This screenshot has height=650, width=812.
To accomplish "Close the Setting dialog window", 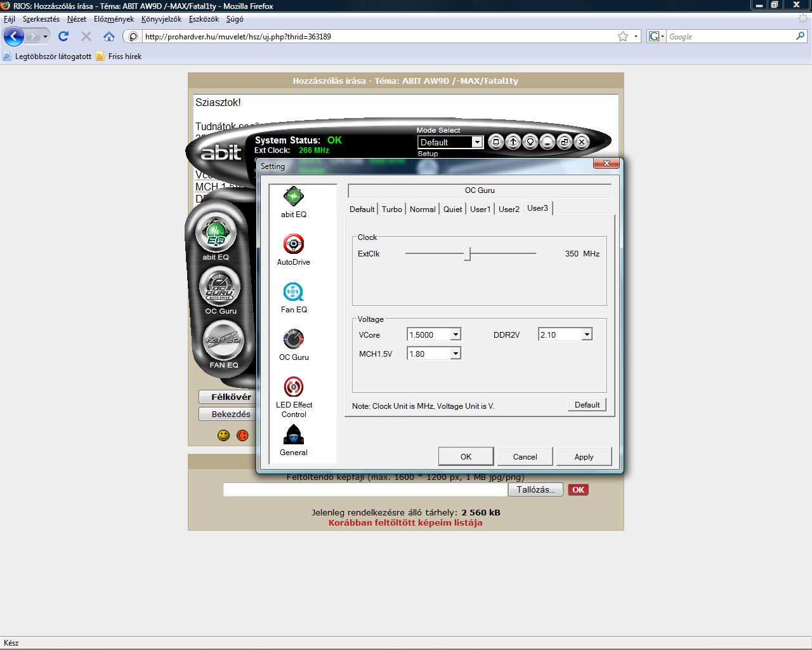I will [606, 163].
